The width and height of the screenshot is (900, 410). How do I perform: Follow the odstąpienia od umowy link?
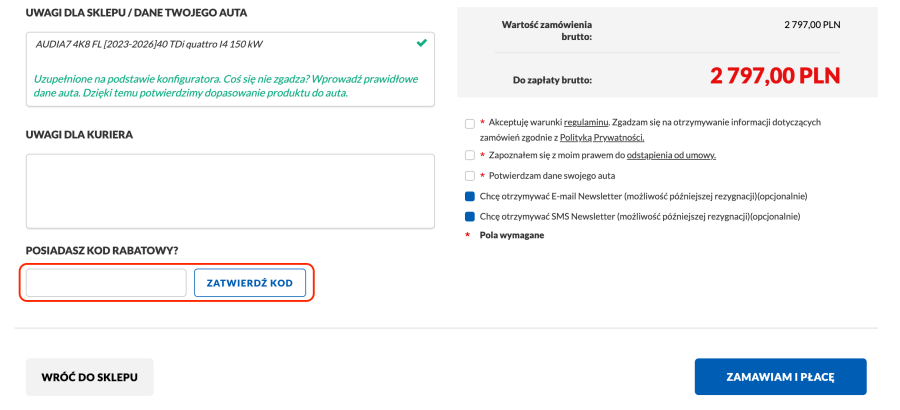pyautogui.click(x=671, y=156)
